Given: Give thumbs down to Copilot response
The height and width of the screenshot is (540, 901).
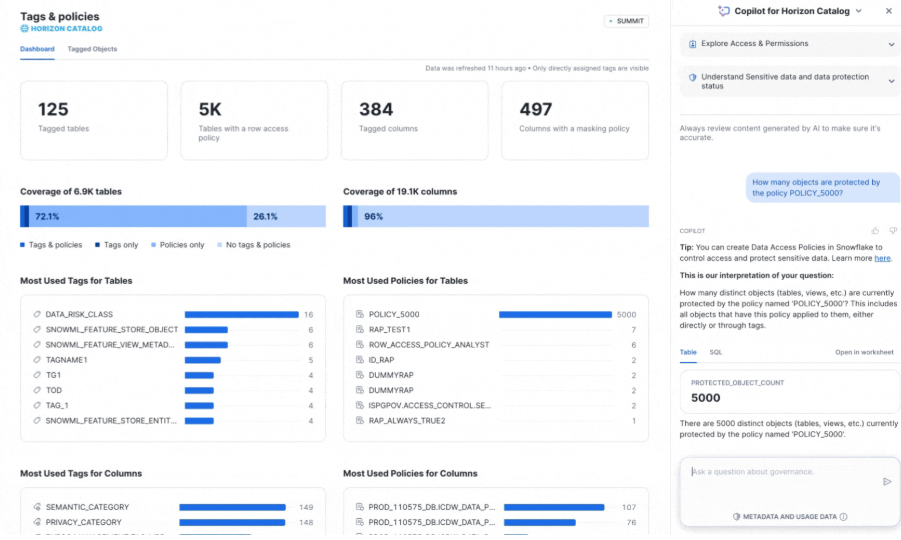Looking at the screenshot, I should tap(893, 230).
